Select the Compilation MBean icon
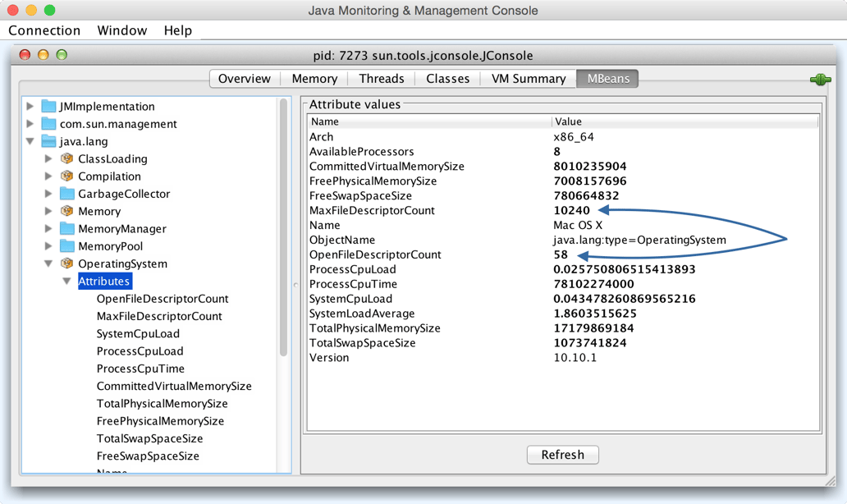Viewport: 847px width, 504px height. point(66,176)
